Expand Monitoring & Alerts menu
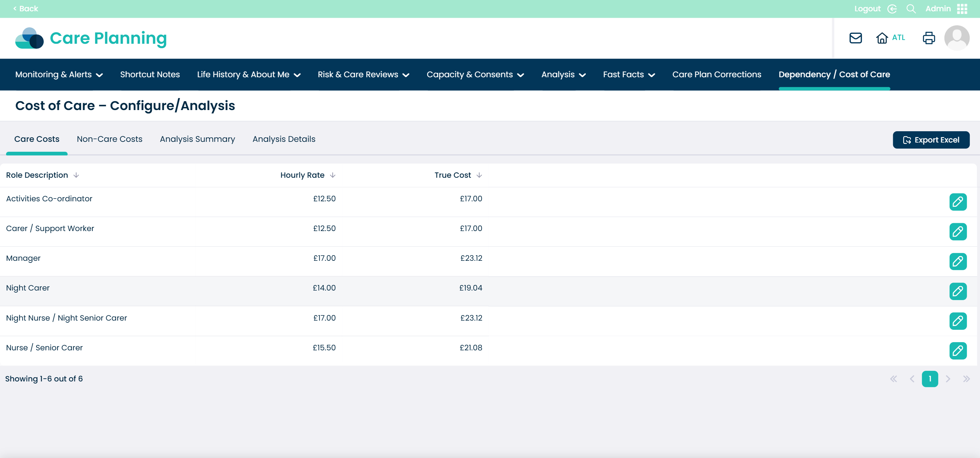This screenshot has width=980, height=458. click(59, 75)
